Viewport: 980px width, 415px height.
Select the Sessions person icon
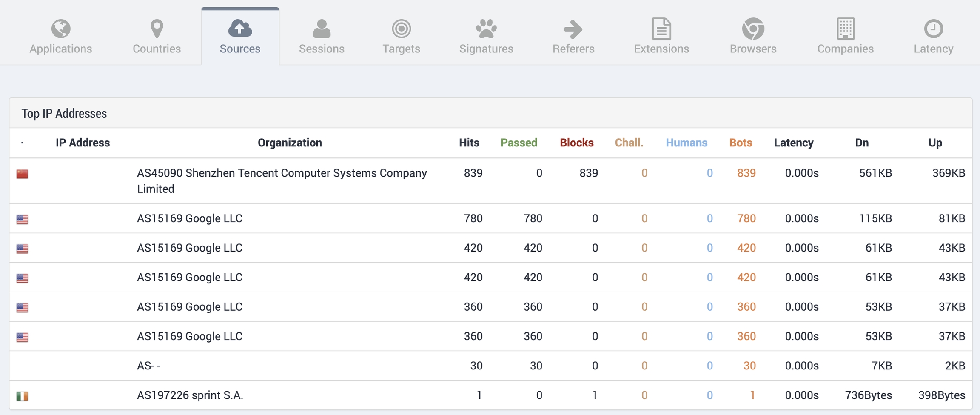tap(322, 29)
